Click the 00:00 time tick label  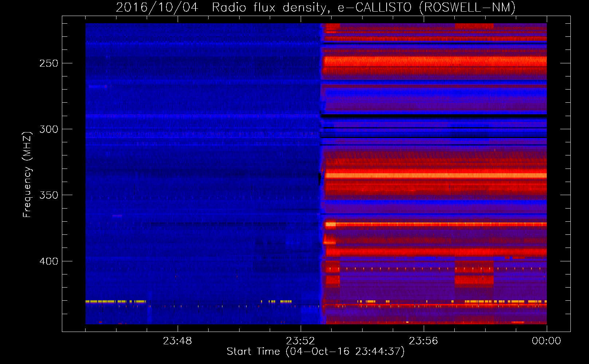[546, 341]
